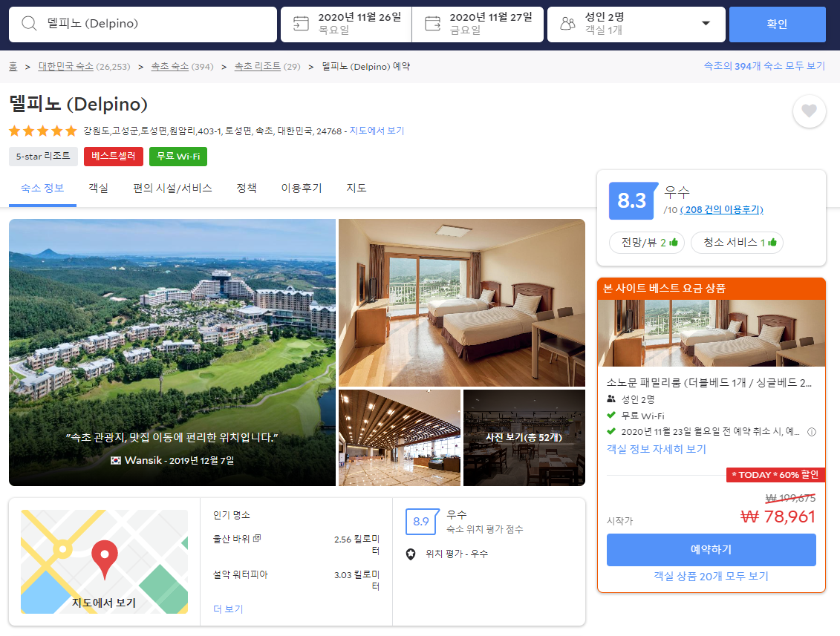Open check-in date 2020년 11월 26일

coord(346,24)
